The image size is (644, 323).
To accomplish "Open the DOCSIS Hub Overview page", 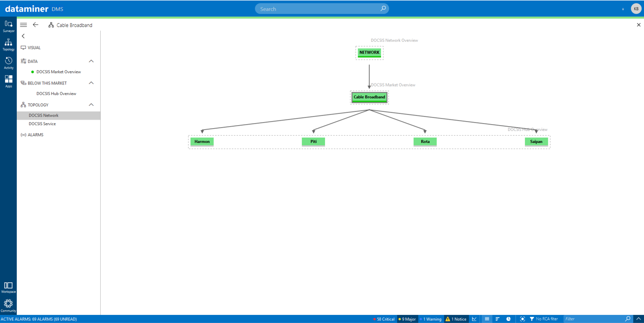I will tap(56, 94).
